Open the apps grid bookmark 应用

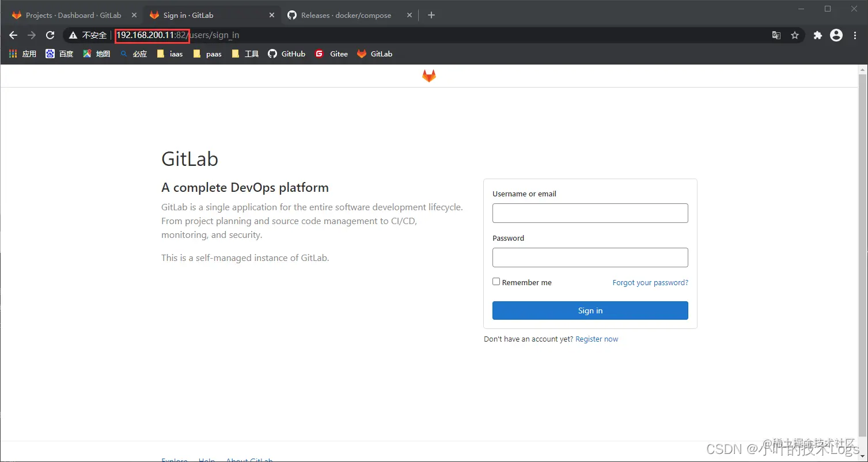[x=22, y=54]
